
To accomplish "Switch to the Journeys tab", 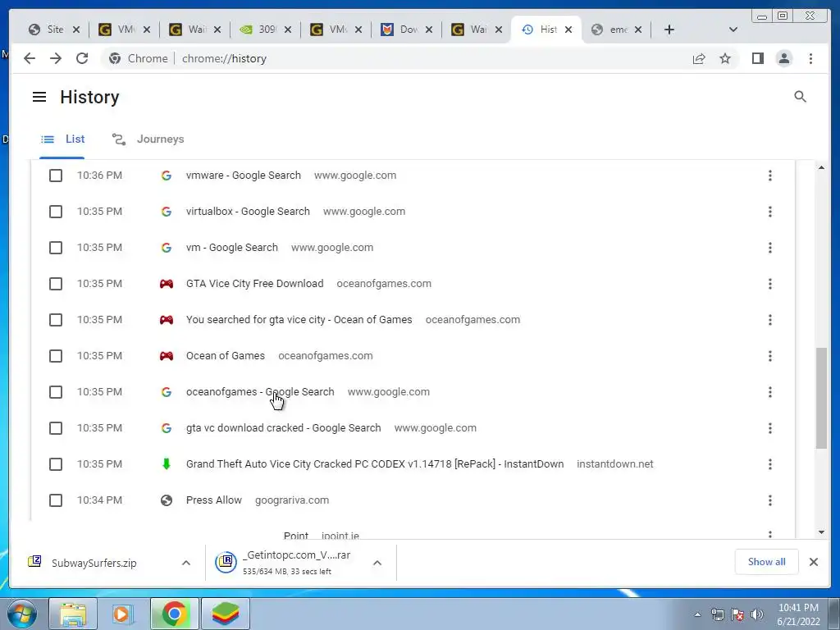I will coord(148,139).
